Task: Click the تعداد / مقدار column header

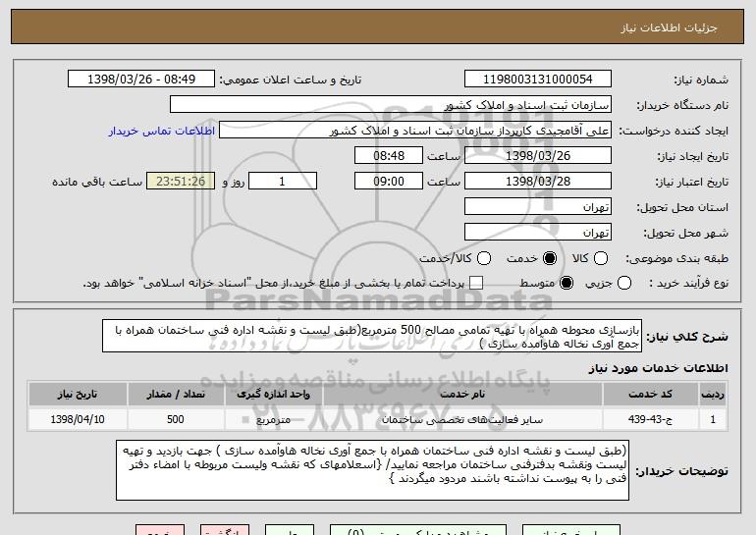Action: tap(176, 395)
